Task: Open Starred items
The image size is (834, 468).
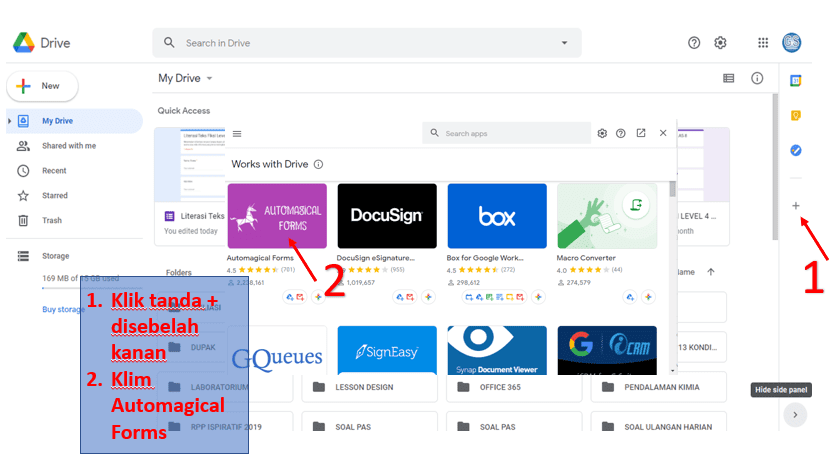Action: [55, 196]
